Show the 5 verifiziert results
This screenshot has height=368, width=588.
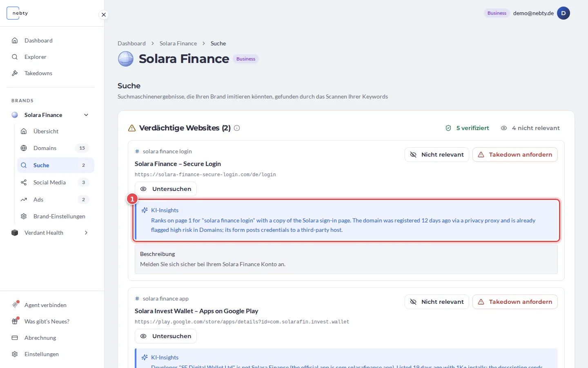click(467, 128)
